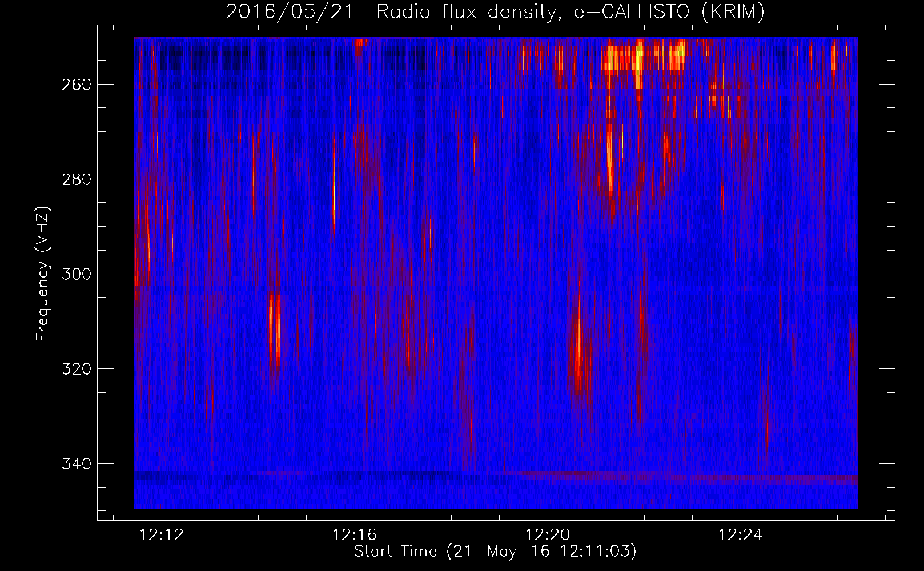Click the 260 frequency tick label
The height and width of the screenshot is (571, 924).
[77, 85]
